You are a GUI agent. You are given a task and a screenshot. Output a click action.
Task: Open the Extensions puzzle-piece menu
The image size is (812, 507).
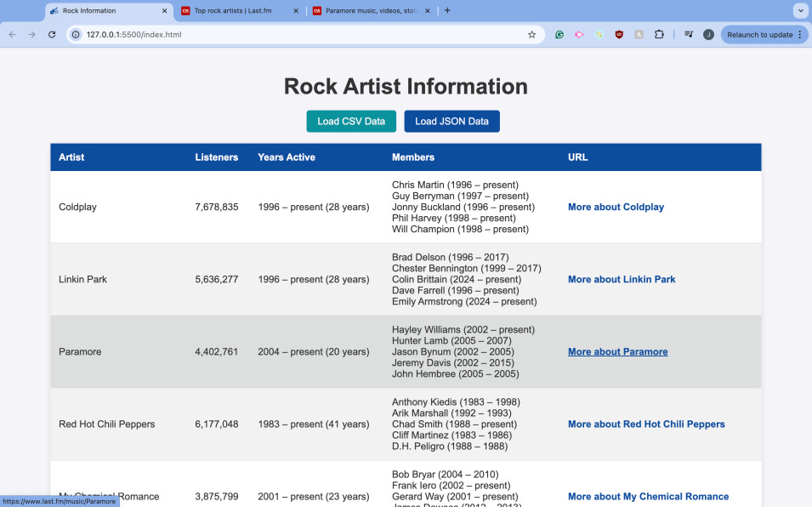tap(659, 35)
